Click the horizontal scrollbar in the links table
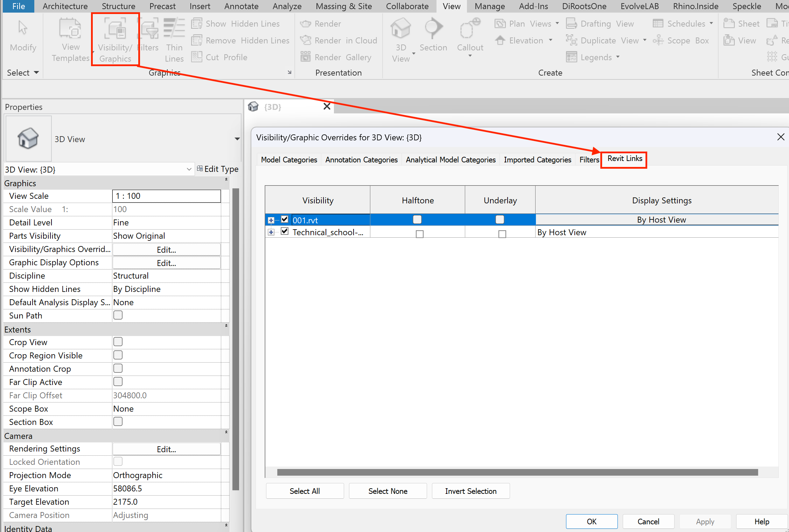The width and height of the screenshot is (789, 532). coord(517,472)
